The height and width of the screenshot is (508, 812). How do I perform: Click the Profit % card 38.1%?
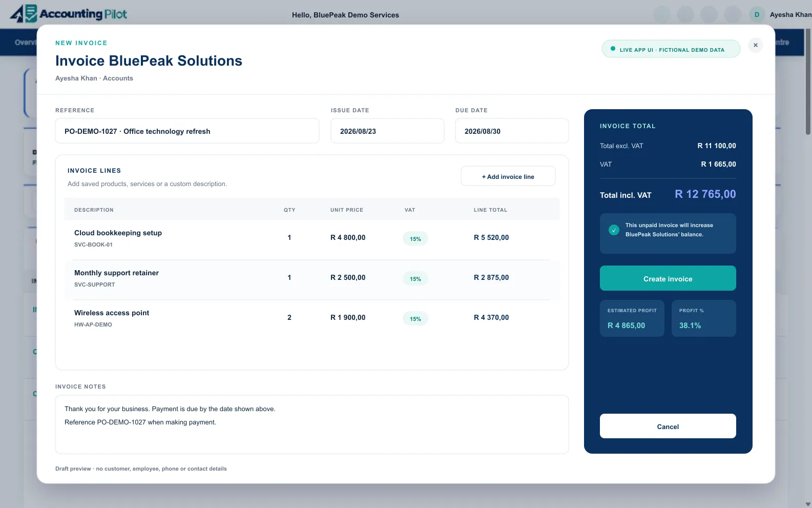pos(703,318)
